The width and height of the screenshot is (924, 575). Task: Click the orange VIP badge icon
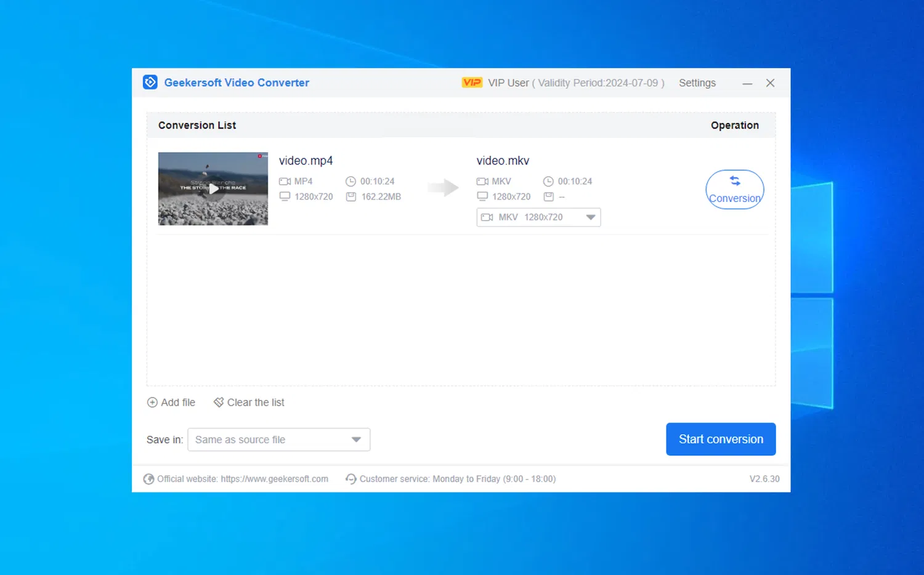[x=472, y=82]
